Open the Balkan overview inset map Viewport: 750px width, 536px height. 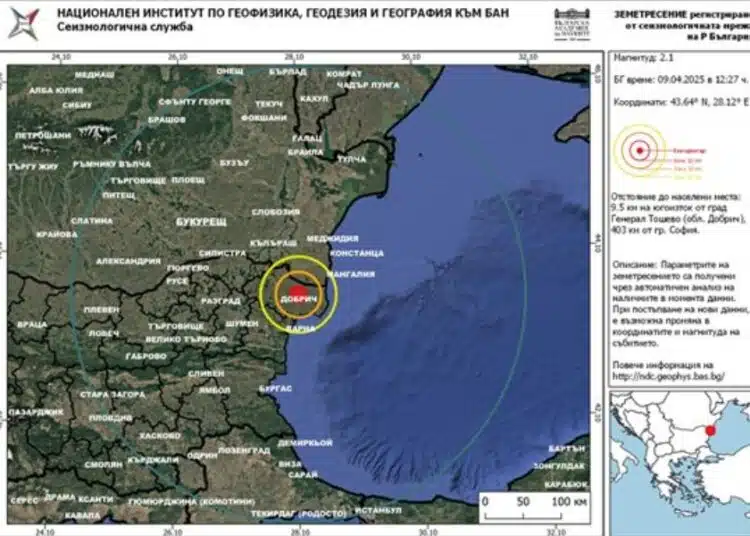(x=680, y=463)
